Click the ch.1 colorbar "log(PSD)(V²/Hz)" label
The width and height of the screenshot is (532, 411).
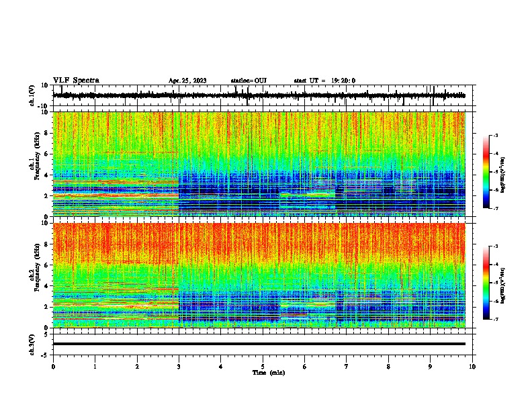(503, 175)
